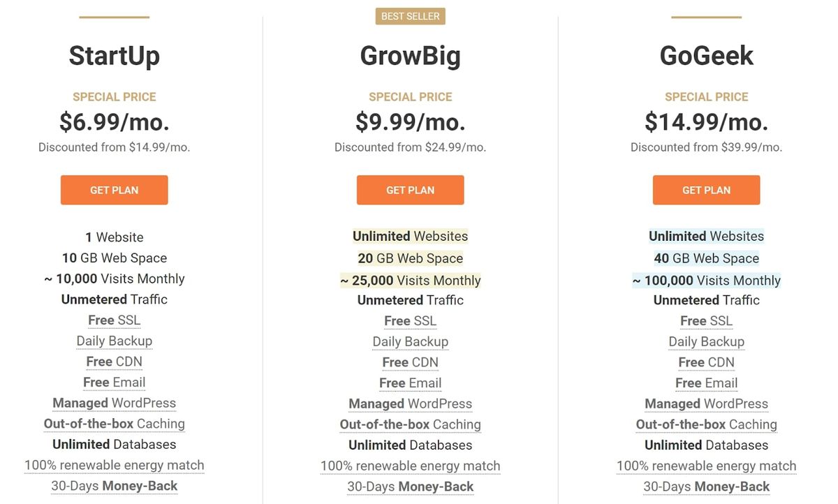This screenshot has width=838, height=504.
Task: Click GET PLAN for the GoGeek plan
Action: [x=706, y=190]
